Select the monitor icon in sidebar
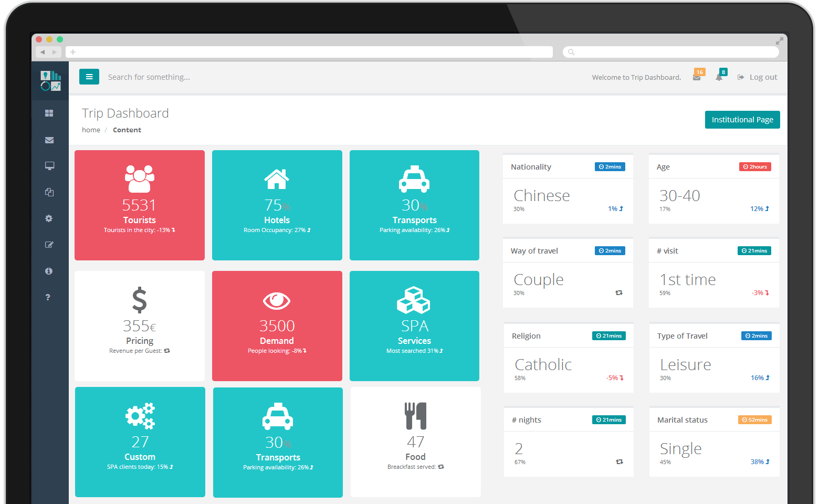This screenshot has height=504, width=819. tap(49, 166)
